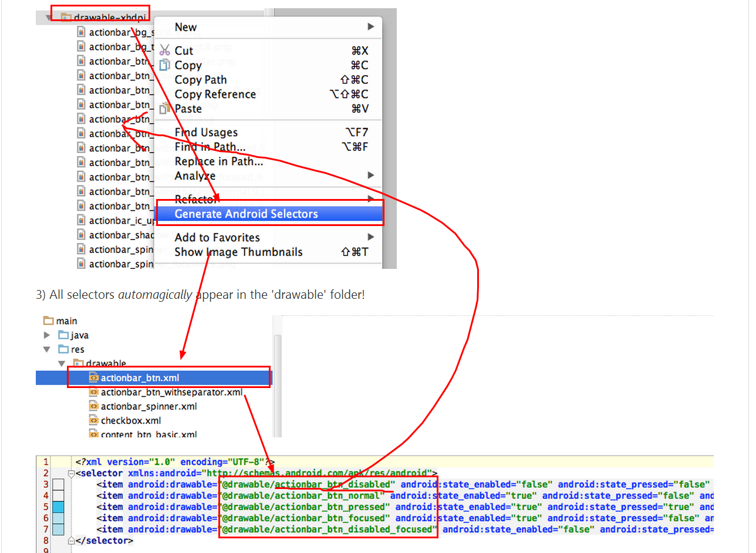The image size is (756, 553).
Task: Choose Copy Reference from the context menu
Action: click(x=215, y=94)
